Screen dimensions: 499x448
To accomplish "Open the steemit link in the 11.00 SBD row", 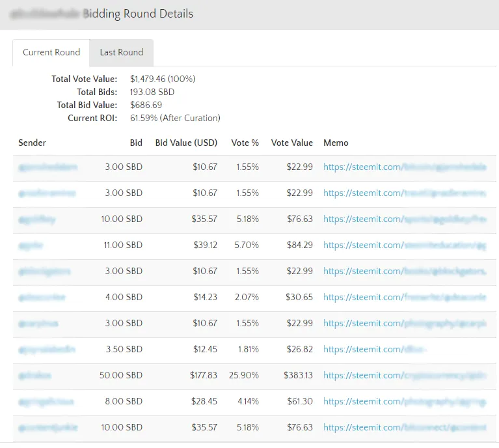I will [x=405, y=245].
